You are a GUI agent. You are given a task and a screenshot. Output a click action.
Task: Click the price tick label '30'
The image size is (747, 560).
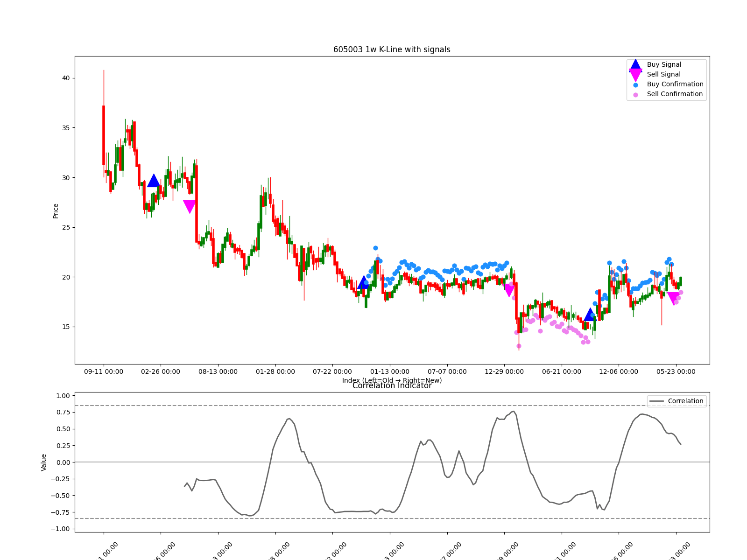pos(66,178)
